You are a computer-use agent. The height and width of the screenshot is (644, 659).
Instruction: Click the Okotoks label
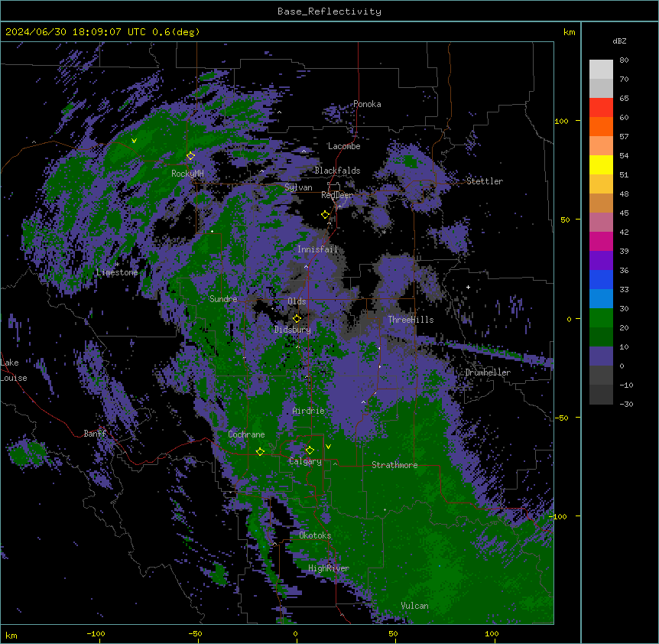pyautogui.click(x=315, y=535)
